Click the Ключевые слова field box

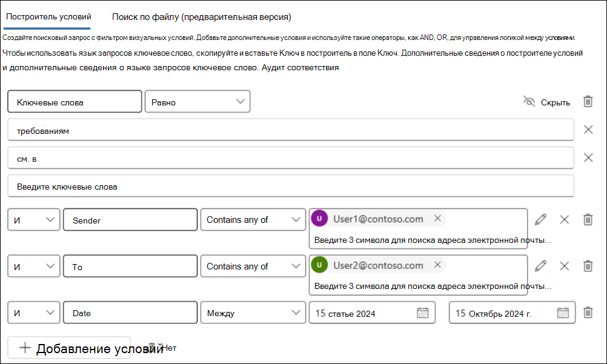click(x=75, y=102)
